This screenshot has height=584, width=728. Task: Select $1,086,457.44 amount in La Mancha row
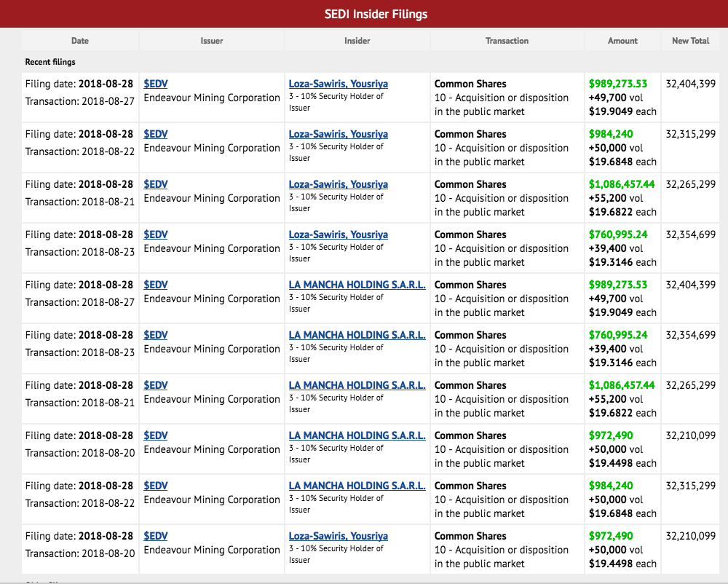coord(622,385)
